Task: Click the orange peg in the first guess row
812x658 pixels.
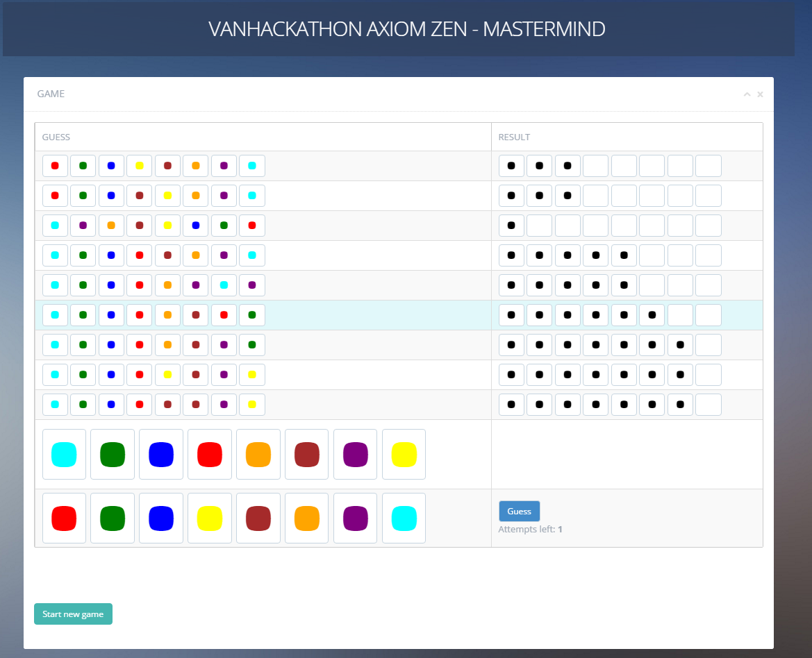Action: tap(196, 165)
